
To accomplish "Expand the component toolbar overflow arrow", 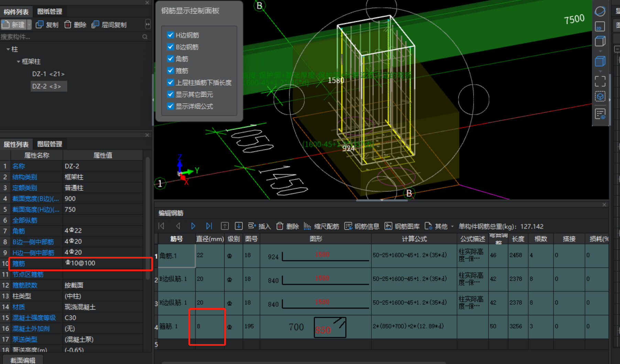I will coord(148,25).
